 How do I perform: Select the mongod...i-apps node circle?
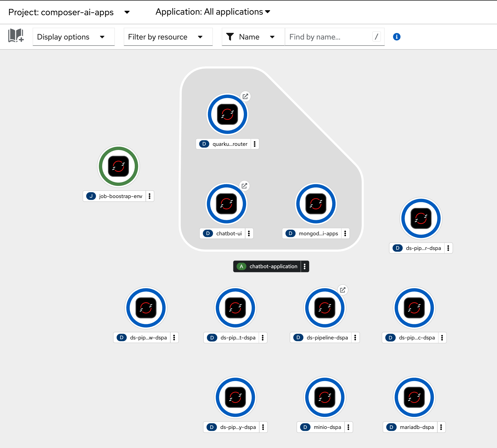pyautogui.click(x=316, y=204)
